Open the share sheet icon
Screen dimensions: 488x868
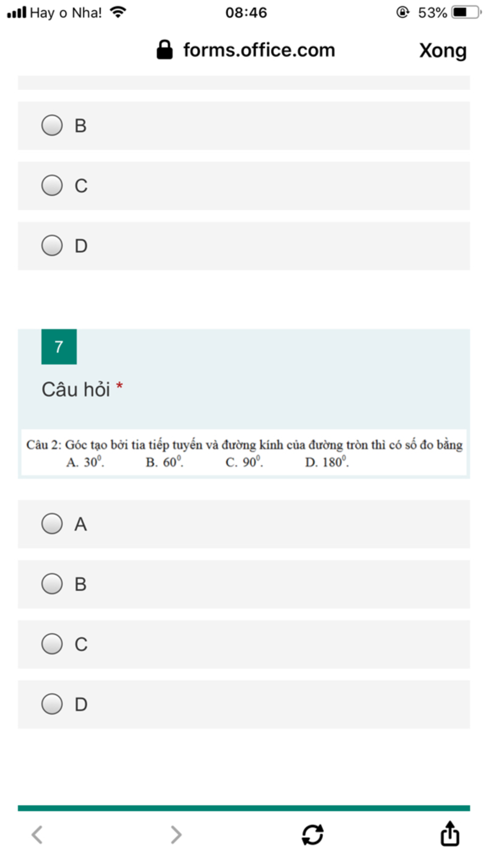(x=450, y=833)
